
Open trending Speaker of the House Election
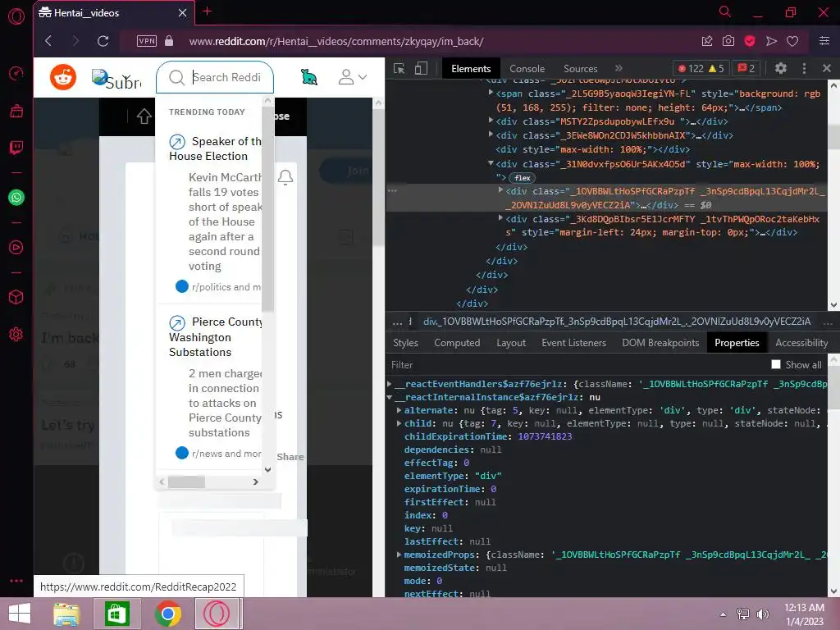216,148
